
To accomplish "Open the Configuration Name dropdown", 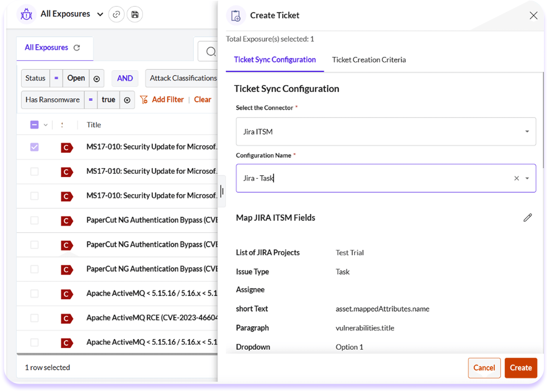I will [527, 178].
